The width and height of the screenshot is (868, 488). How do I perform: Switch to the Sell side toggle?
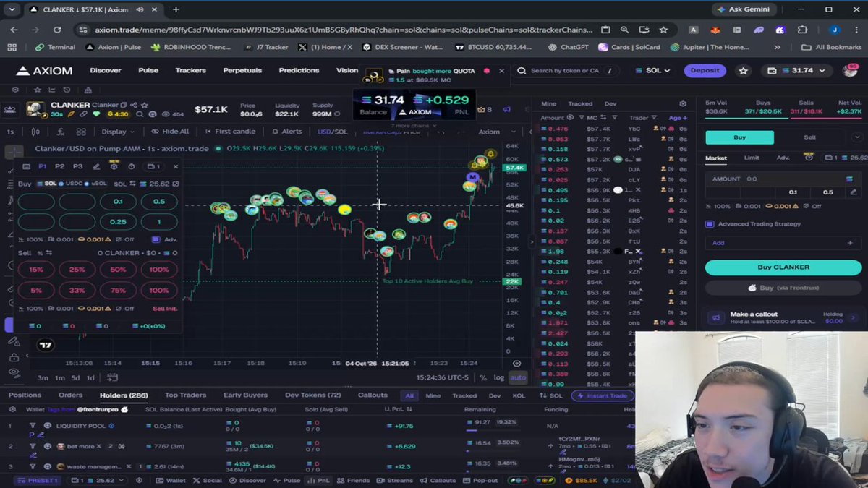click(x=810, y=137)
